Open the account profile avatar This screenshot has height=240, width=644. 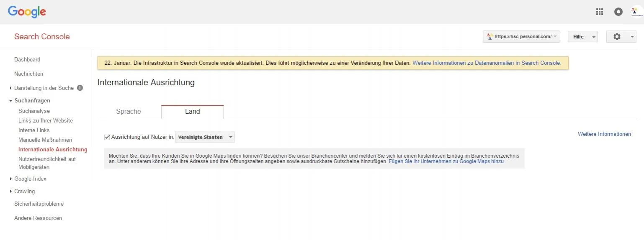tap(637, 12)
